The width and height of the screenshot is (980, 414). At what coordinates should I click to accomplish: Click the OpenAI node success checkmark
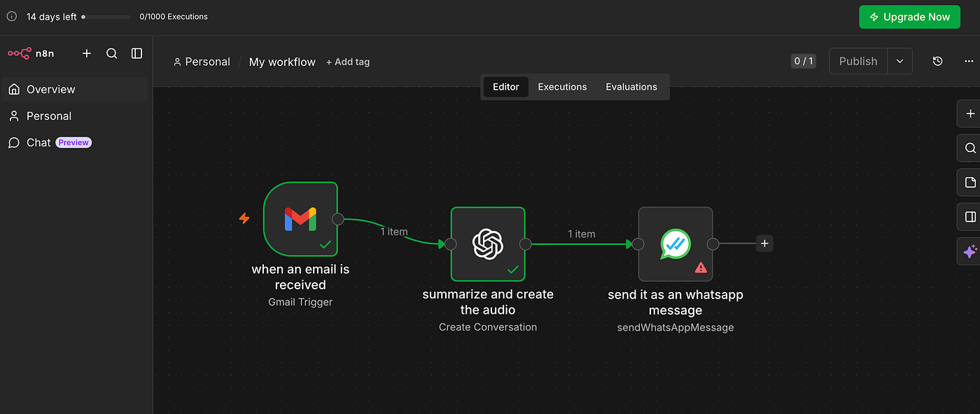click(513, 269)
